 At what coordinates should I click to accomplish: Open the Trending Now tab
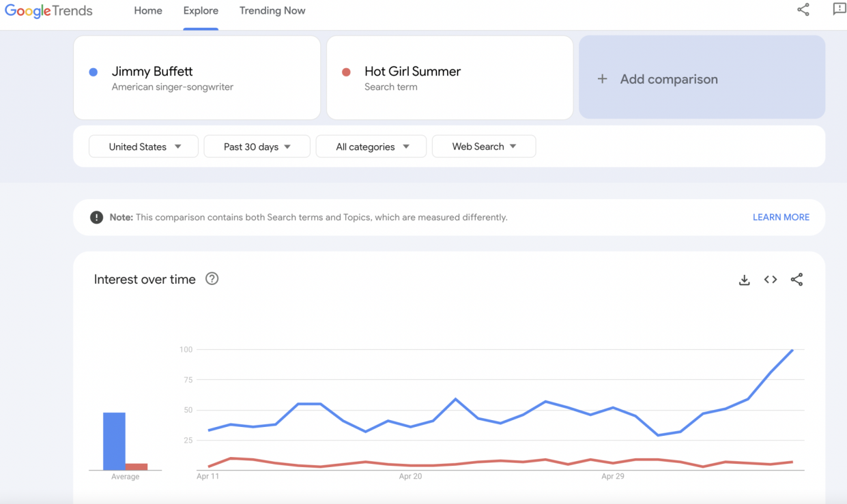pyautogui.click(x=272, y=11)
